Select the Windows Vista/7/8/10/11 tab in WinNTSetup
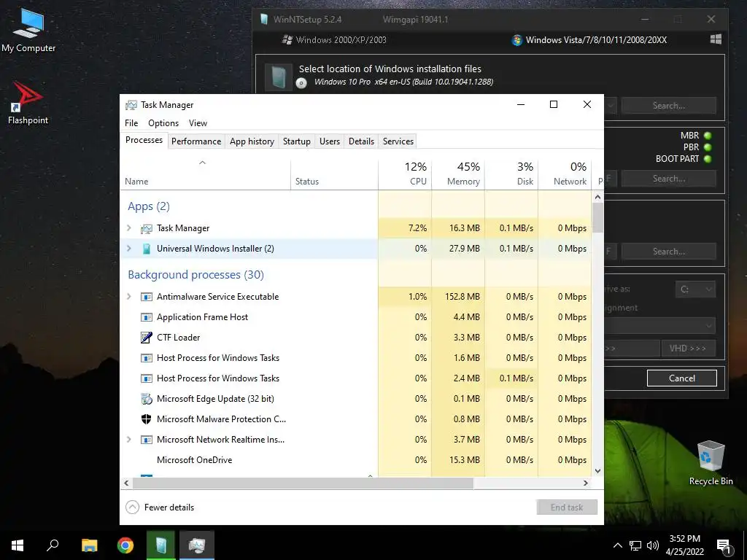 coord(589,40)
